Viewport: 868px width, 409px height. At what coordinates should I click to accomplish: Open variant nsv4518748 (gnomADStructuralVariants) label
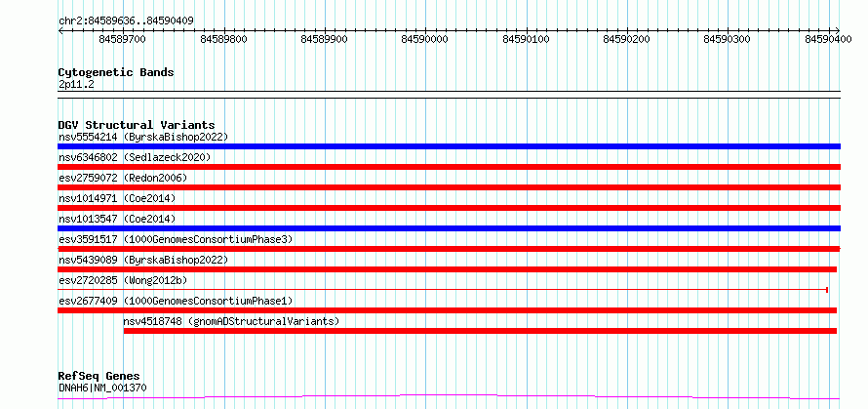tap(231, 321)
